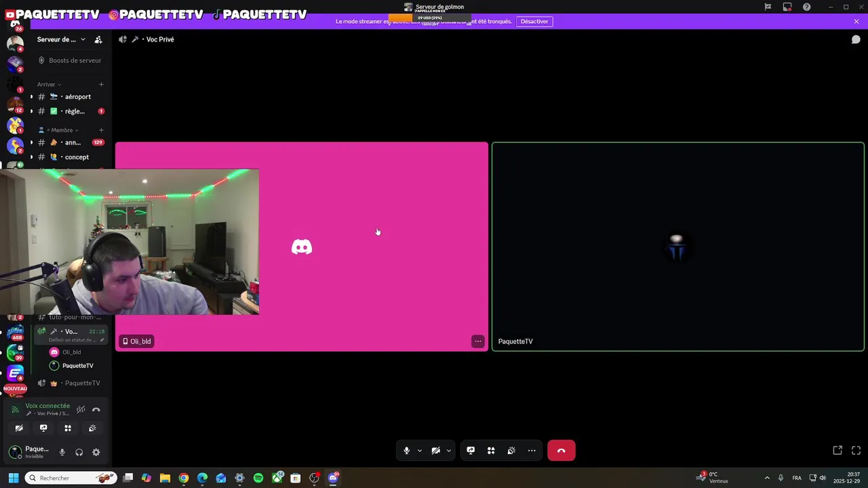868x488 pixels.
Task: Open the chat bubble icon at top right
Action: point(856,39)
